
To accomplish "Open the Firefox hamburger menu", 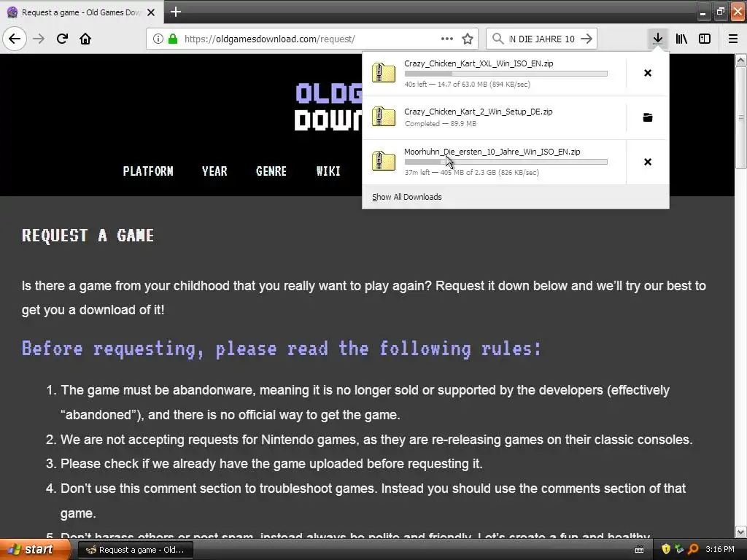I will coord(732,39).
